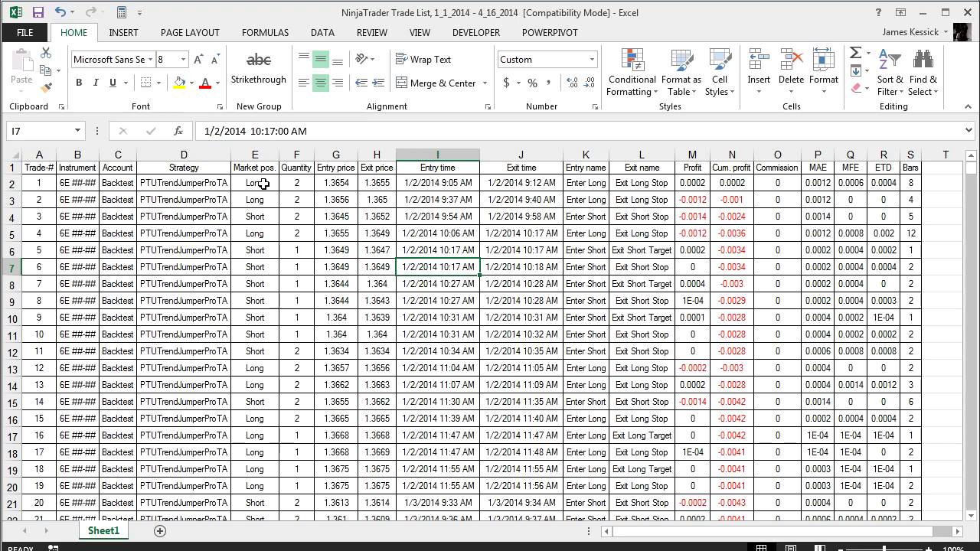The image size is (980, 551).
Task: Save the workbook from Quick Access toolbar
Action: click(x=38, y=12)
